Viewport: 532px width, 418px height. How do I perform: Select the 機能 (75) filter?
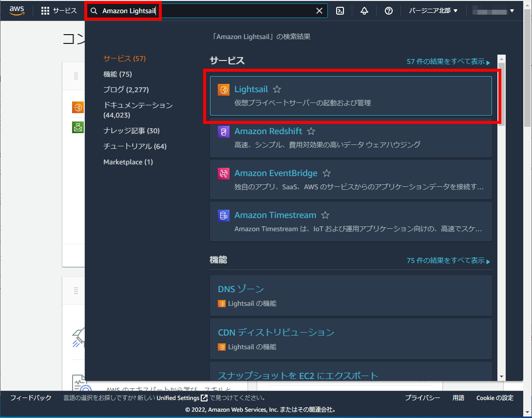point(118,74)
